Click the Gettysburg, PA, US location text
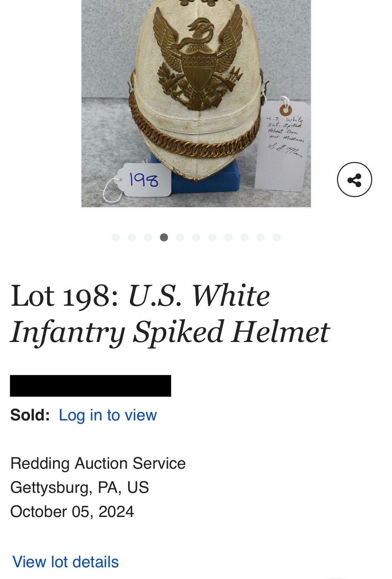The width and height of the screenshot is (392, 579). [79, 487]
